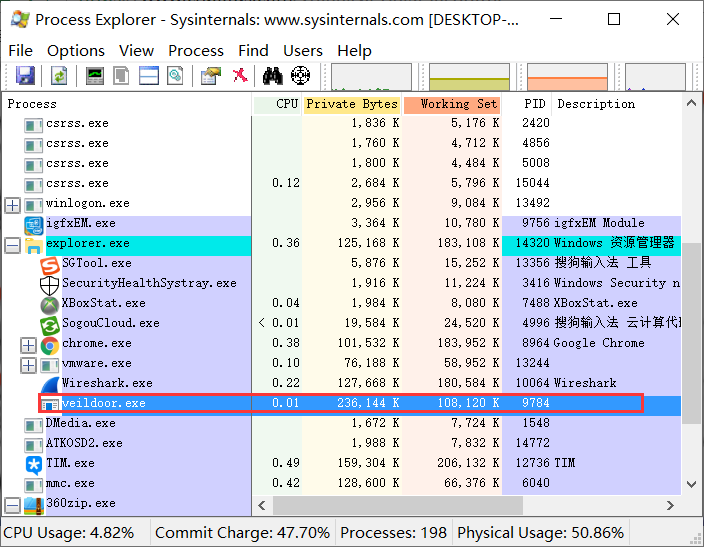Image resolution: width=704 pixels, height=547 pixels.
Task: Click the Commit Charge status bar entry
Action: pos(242,533)
